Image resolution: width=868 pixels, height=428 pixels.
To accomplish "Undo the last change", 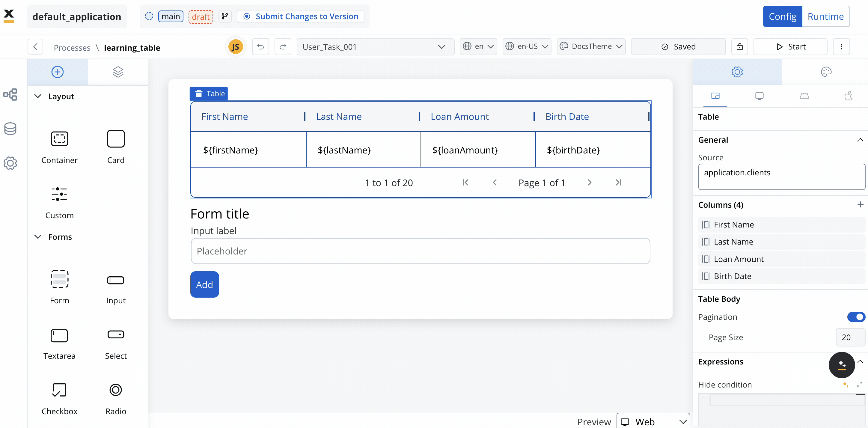I will [x=260, y=47].
